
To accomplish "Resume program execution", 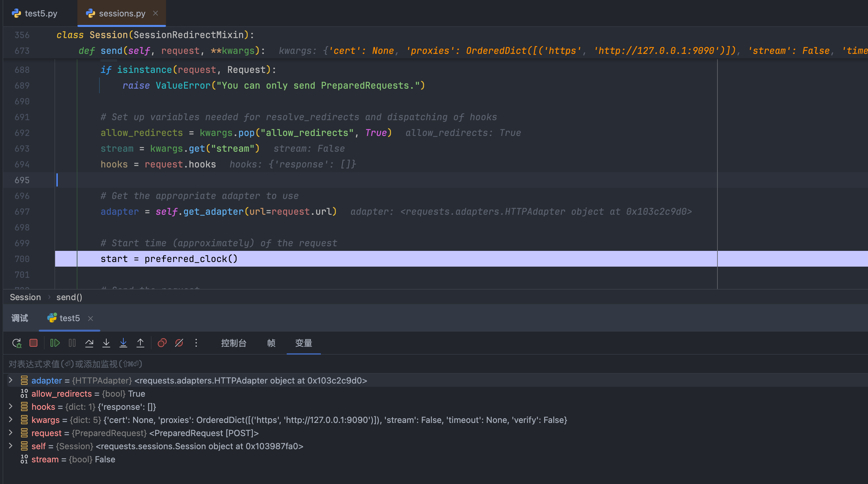I will (x=55, y=343).
